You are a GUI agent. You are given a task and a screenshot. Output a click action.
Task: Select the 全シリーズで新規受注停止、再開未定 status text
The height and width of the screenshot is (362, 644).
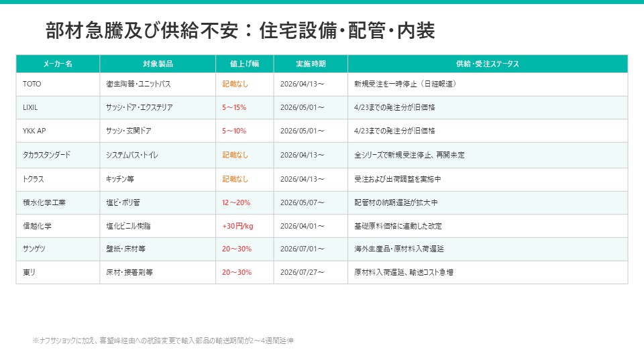point(409,155)
